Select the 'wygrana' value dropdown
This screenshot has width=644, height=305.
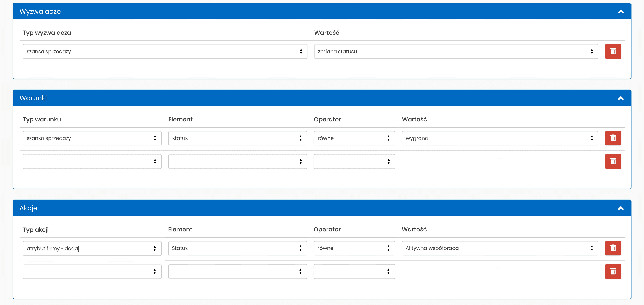click(x=500, y=138)
